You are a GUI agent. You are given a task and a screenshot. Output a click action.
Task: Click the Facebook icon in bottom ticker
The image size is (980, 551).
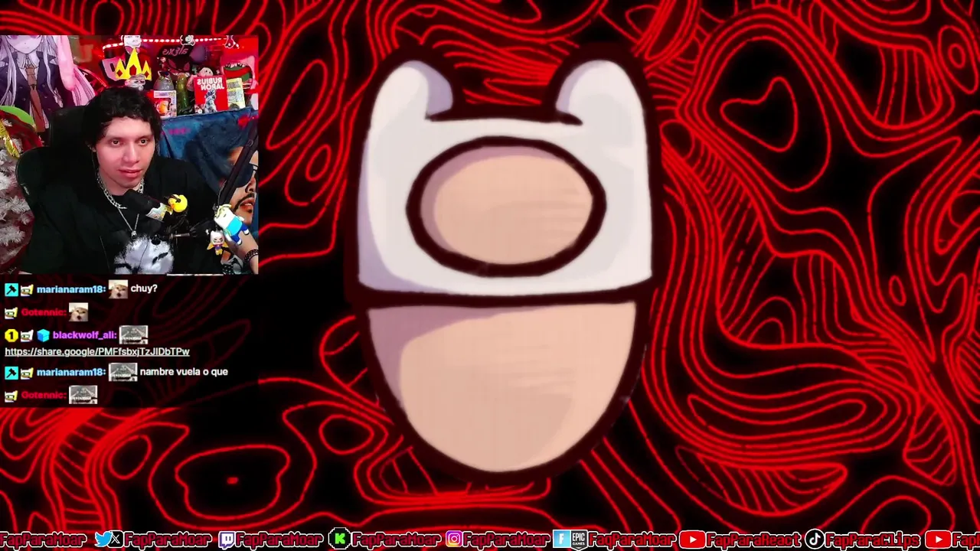560,540
